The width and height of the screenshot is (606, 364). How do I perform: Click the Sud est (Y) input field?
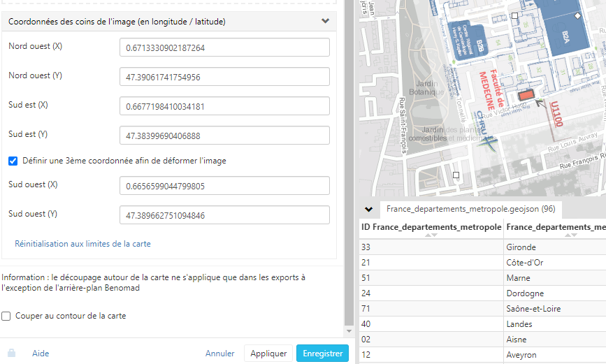(224, 136)
